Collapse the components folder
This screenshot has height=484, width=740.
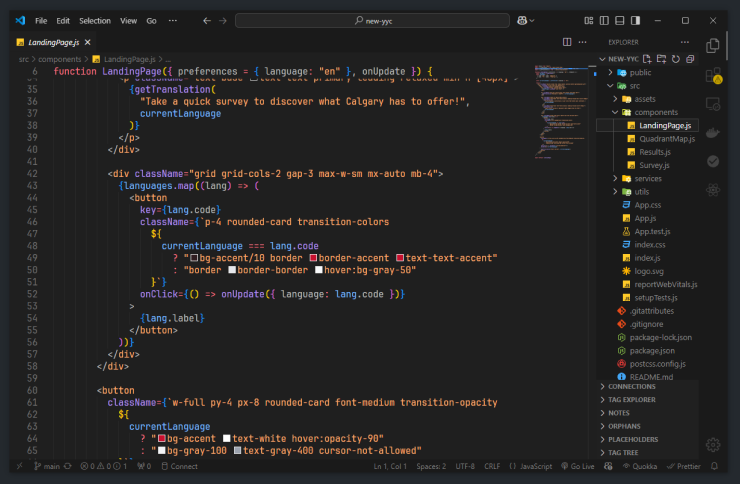tap(655, 112)
